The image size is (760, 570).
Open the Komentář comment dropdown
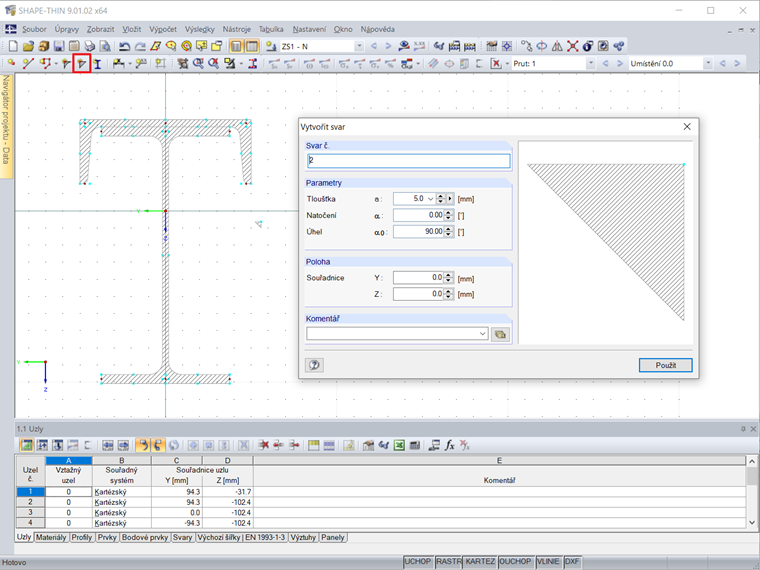[483, 333]
